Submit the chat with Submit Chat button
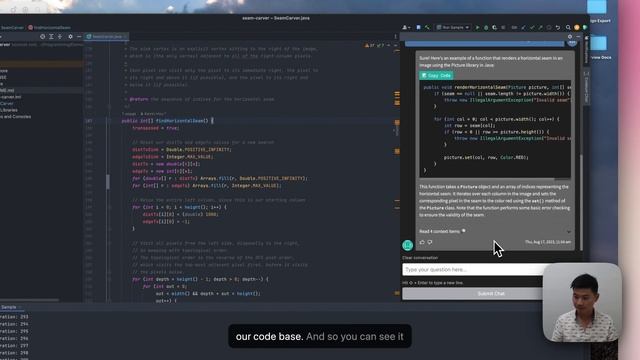640x360 pixels. tap(491, 293)
